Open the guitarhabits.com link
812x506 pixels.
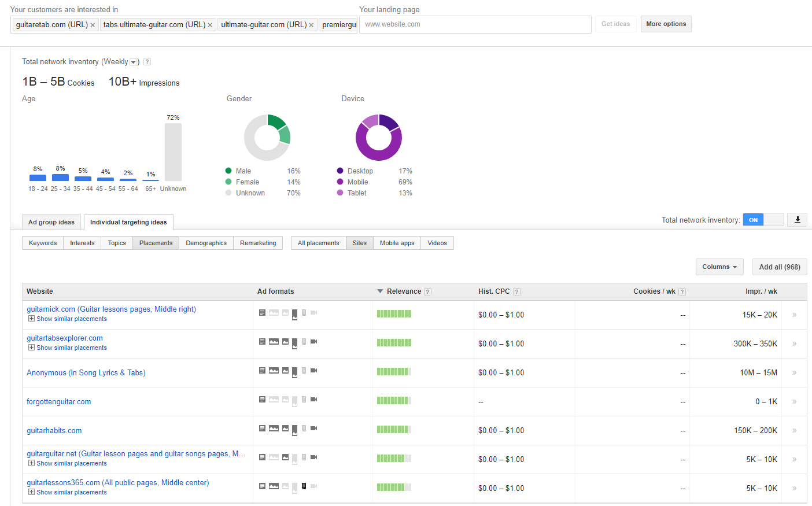(x=54, y=430)
